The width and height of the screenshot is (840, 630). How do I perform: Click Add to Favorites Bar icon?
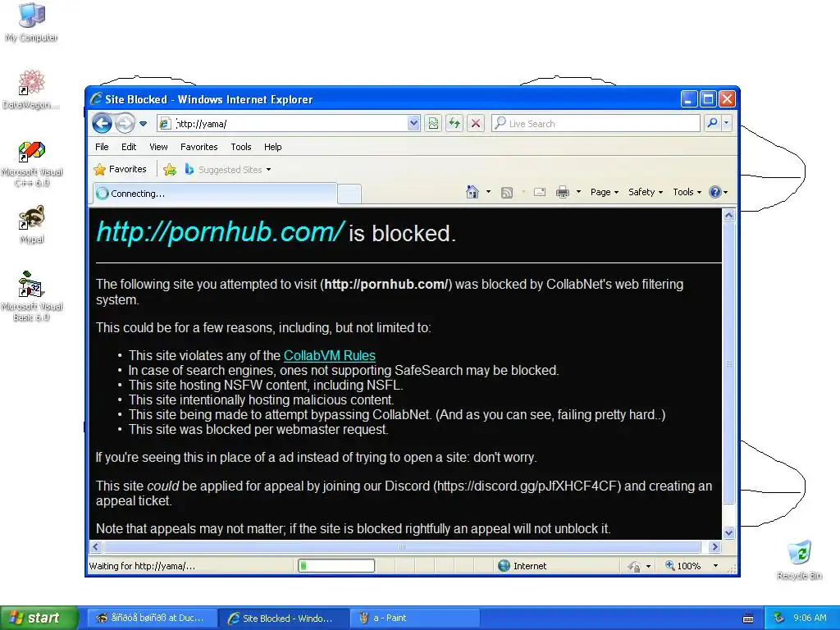(170, 170)
